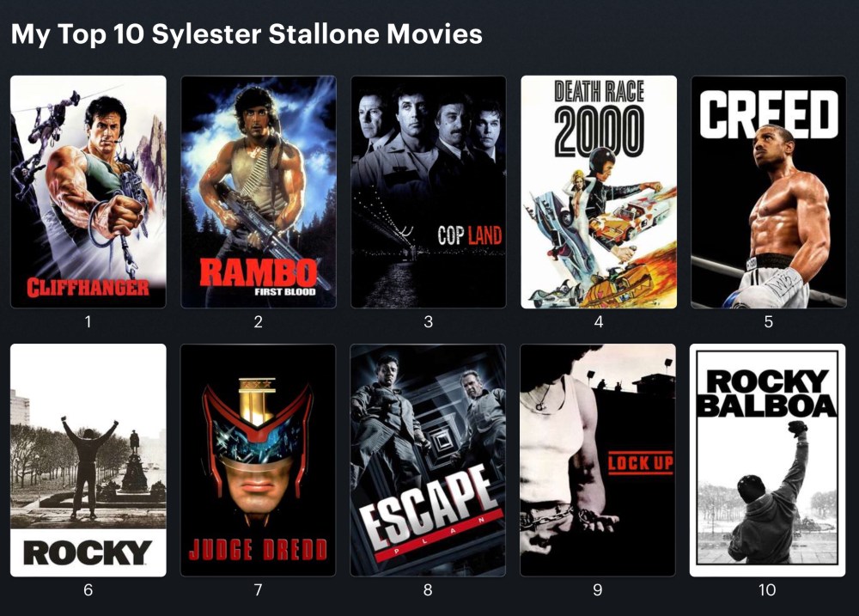Click rank number 8 under Escape Plan
The height and width of the screenshot is (616, 859).
pyautogui.click(x=428, y=589)
